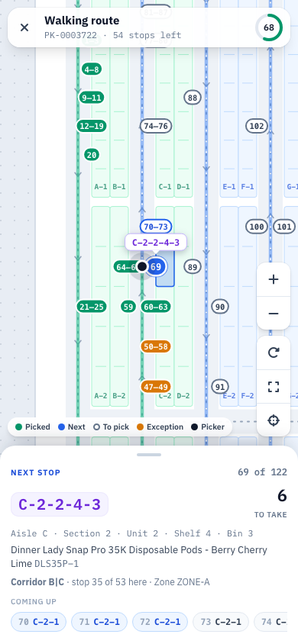Tap the shelf section label B-2
This screenshot has width=298, height=644.
tap(119, 396)
